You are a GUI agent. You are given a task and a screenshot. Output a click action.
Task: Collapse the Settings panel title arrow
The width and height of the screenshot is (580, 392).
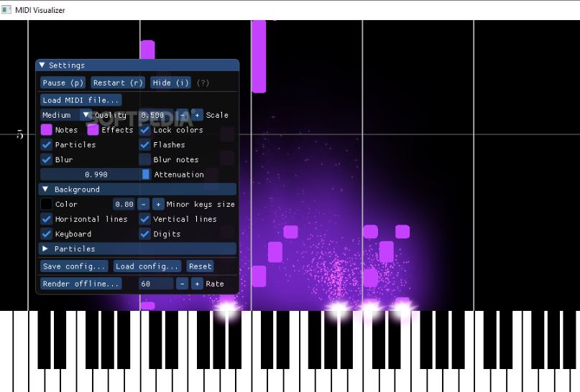click(42, 65)
